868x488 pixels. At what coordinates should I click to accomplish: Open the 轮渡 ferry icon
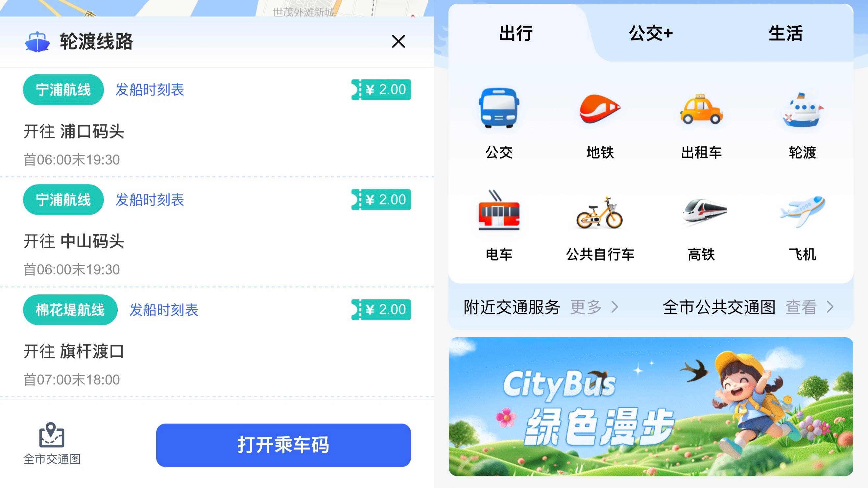[x=802, y=109]
